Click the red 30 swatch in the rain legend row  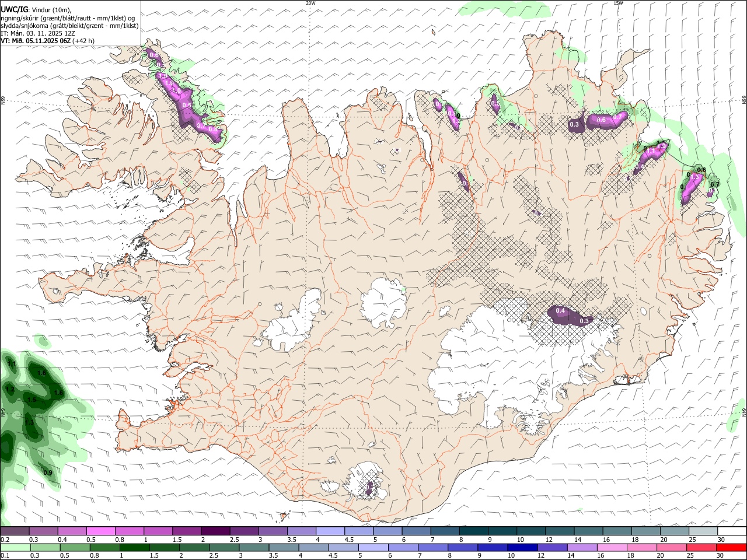click(731, 548)
